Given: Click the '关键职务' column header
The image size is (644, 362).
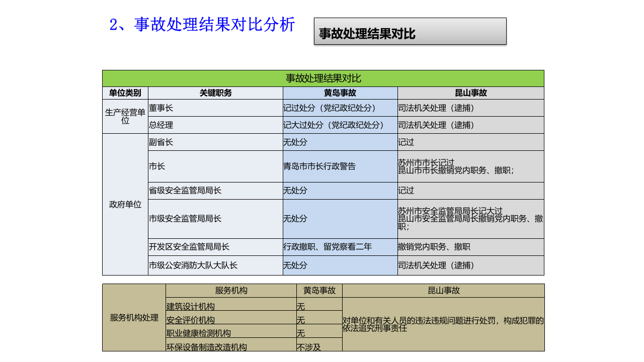Looking at the screenshot, I should (215, 93).
